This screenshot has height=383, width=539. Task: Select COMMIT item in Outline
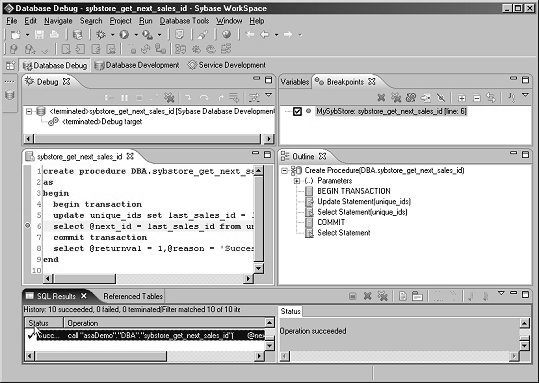(x=331, y=222)
